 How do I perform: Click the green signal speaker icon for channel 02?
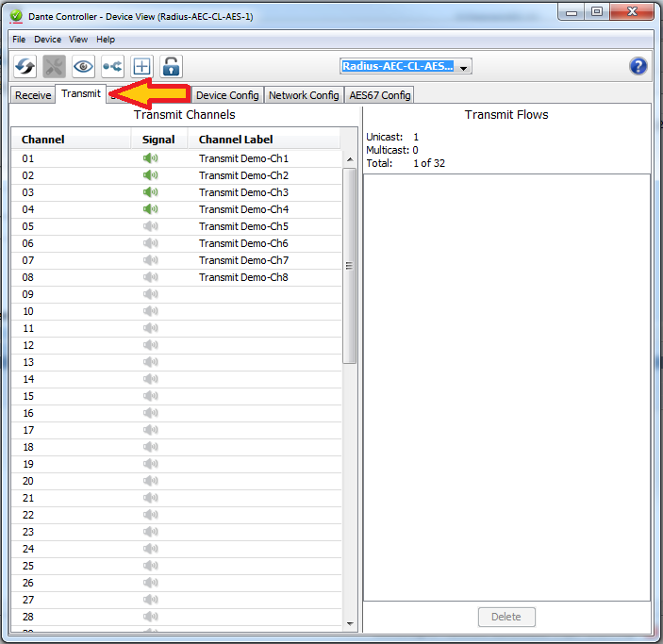pyautogui.click(x=150, y=175)
